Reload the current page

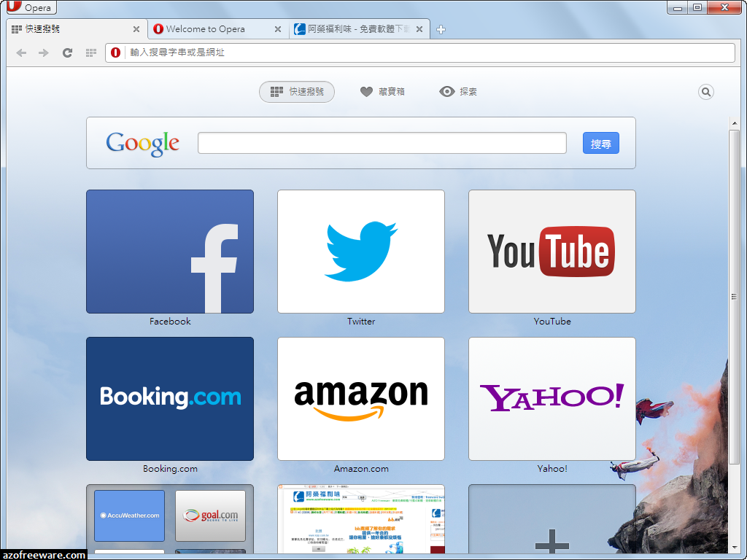(67, 52)
